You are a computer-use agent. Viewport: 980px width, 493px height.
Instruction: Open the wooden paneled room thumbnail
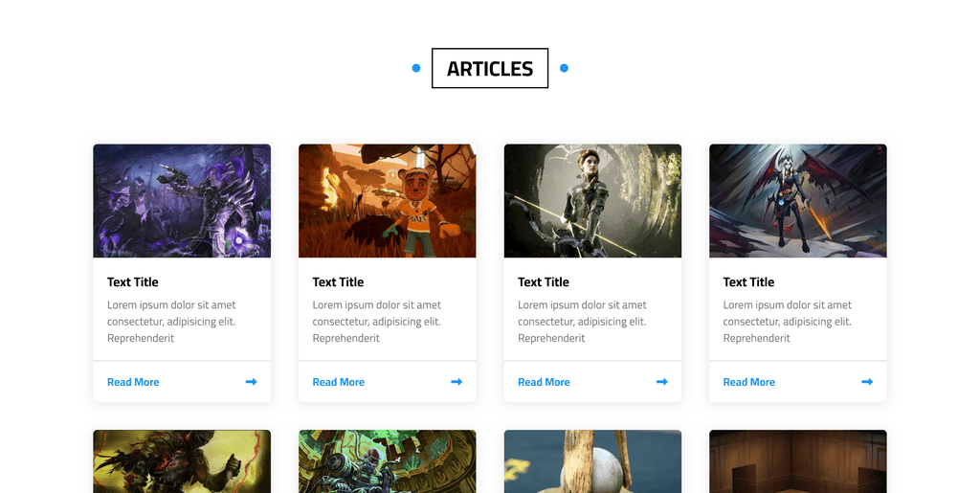798,461
